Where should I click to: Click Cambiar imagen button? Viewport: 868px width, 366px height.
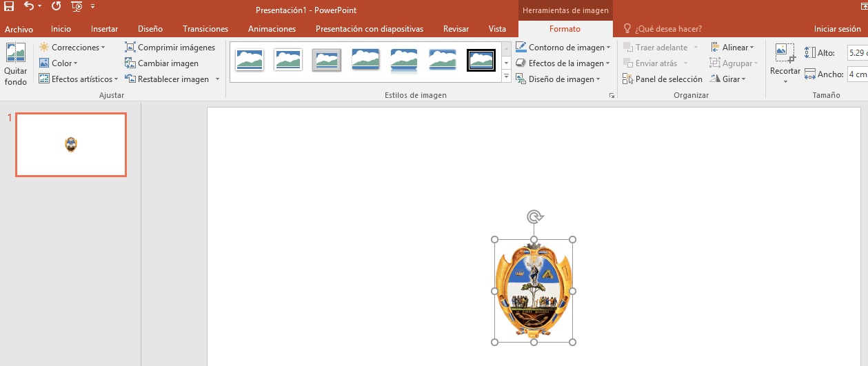(x=161, y=63)
